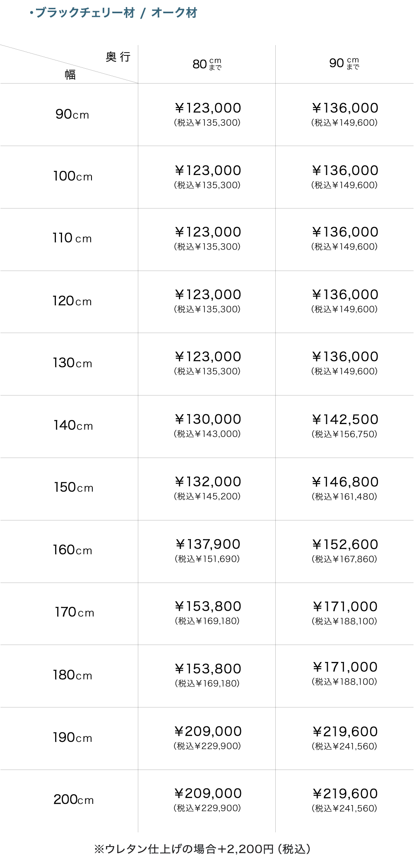Click the ウレタン仕上げ +2,200円 footnote
The width and height of the screenshot is (414, 868).
[x=202, y=849]
